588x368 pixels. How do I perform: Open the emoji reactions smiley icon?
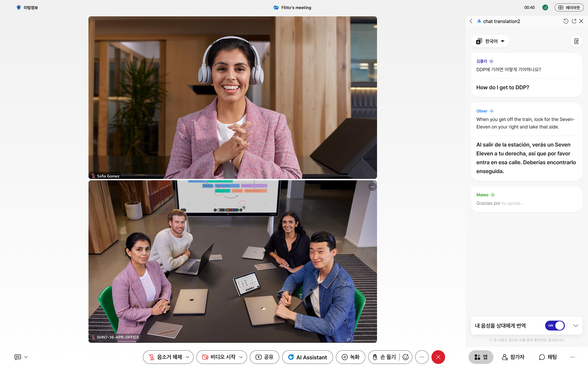click(406, 357)
